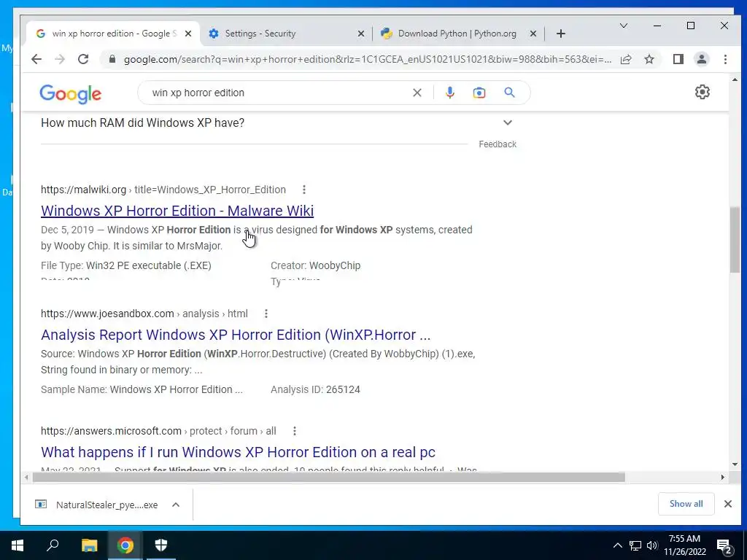Viewport: 747px width, 560px height.
Task: Click the address bar URL
Action: click(x=368, y=60)
